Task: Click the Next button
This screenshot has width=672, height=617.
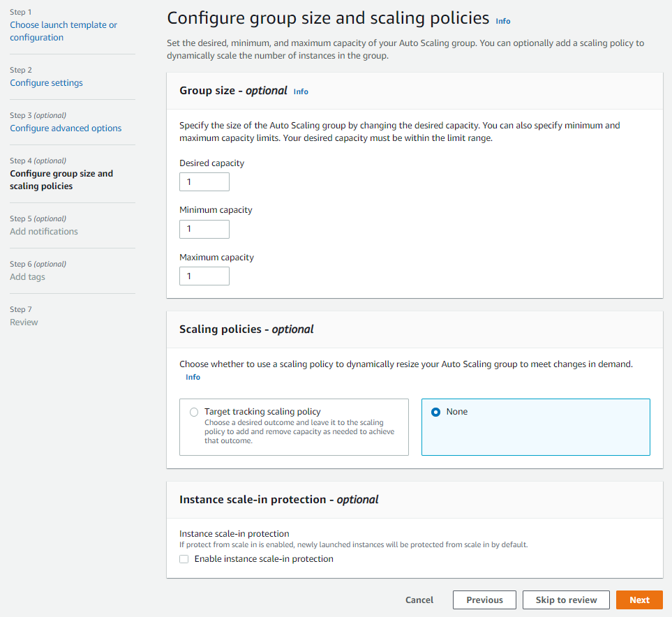Action: (639, 600)
